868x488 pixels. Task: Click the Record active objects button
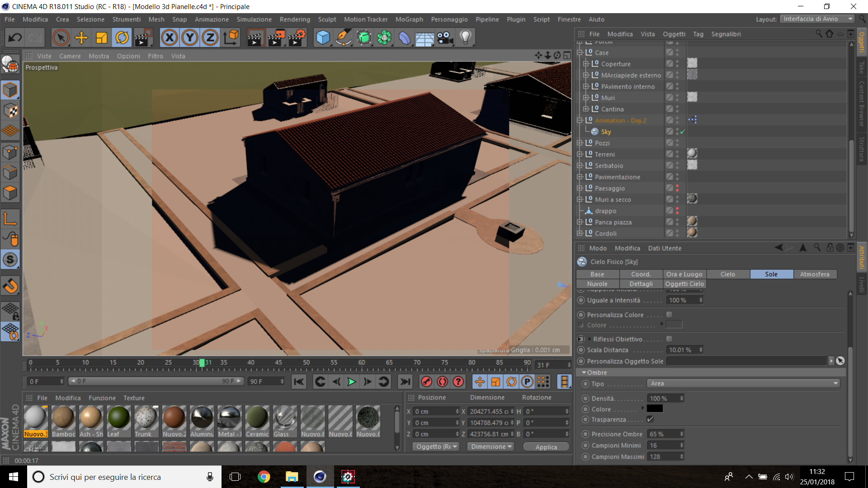point(426,382)
